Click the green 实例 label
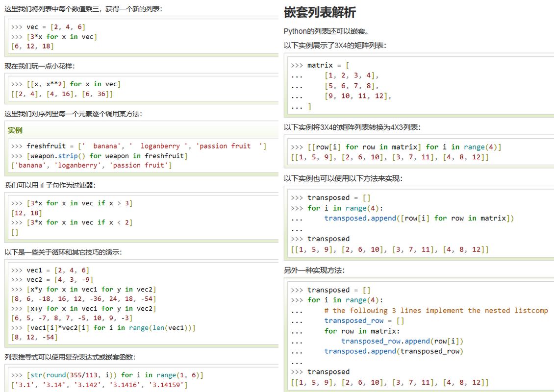 coord(15,130)
